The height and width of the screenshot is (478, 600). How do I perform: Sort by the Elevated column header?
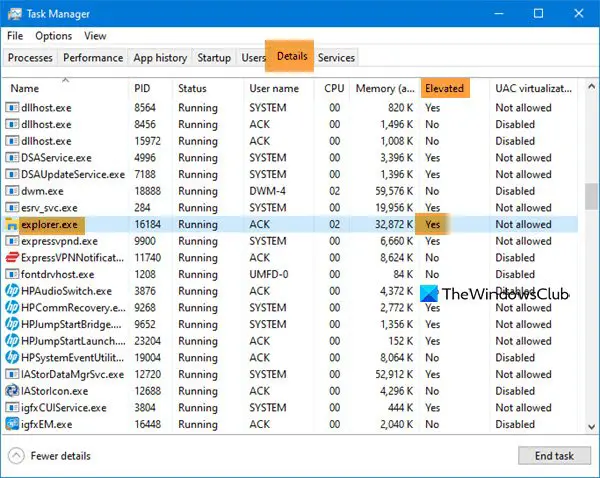point(454,88)
